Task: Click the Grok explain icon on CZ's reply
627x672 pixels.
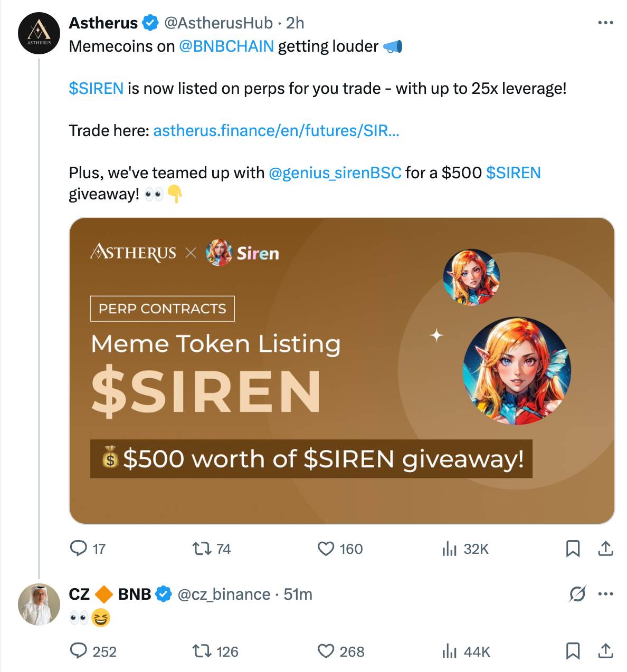Action: (577, 594)
